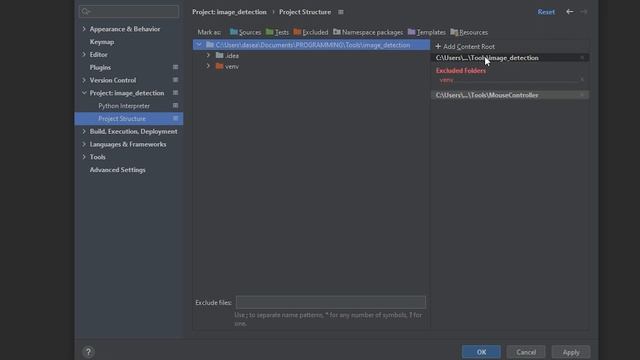Collapse the image_detection root folder tree

click(x=199, y=45)
